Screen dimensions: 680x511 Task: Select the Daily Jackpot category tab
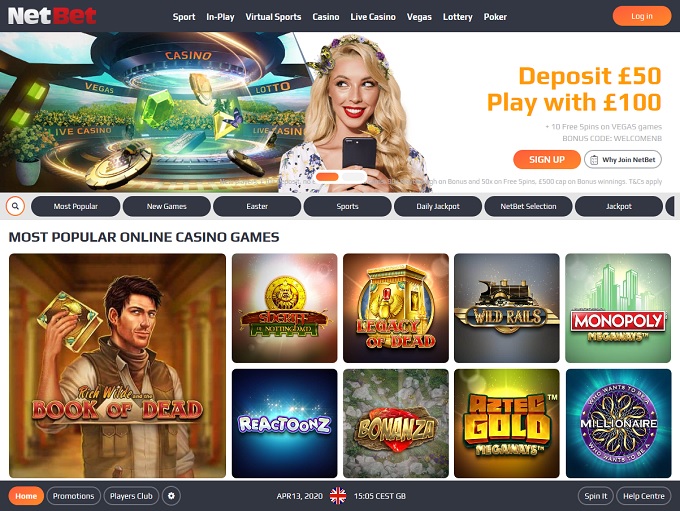pos(438,206)
